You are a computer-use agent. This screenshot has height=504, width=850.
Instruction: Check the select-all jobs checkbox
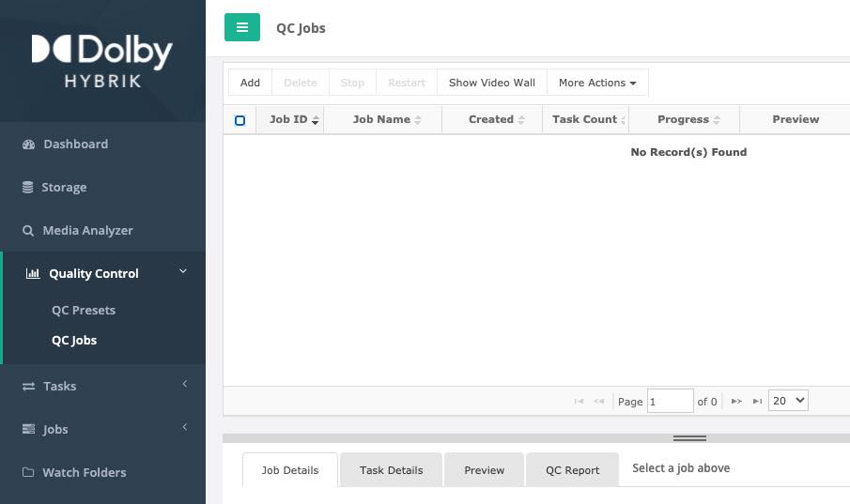pos(240,120)
